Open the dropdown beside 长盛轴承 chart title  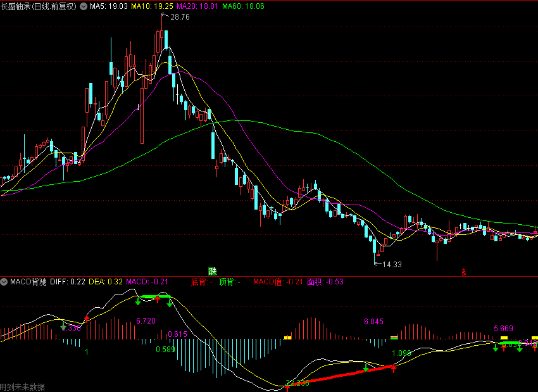coord(84,6)
